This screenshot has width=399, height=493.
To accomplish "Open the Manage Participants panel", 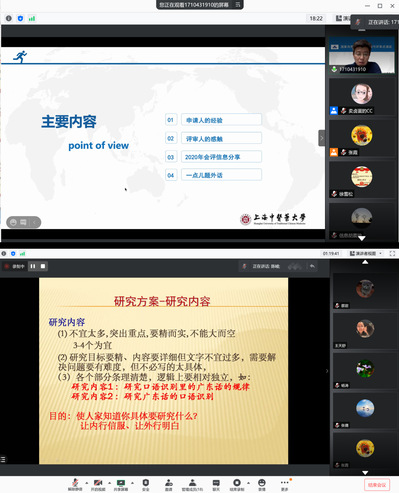I will point(192,484).
